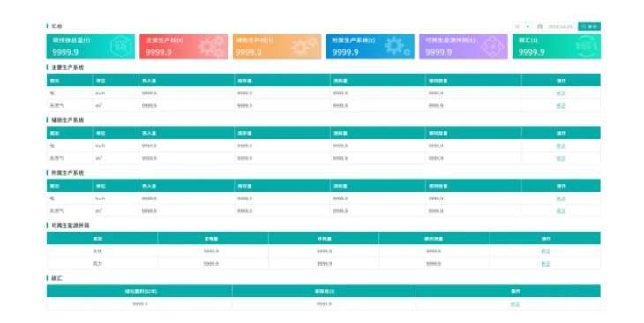Click 修正 link for 光伏 row
Screen dimensions: 644x323
pos(545,252)
